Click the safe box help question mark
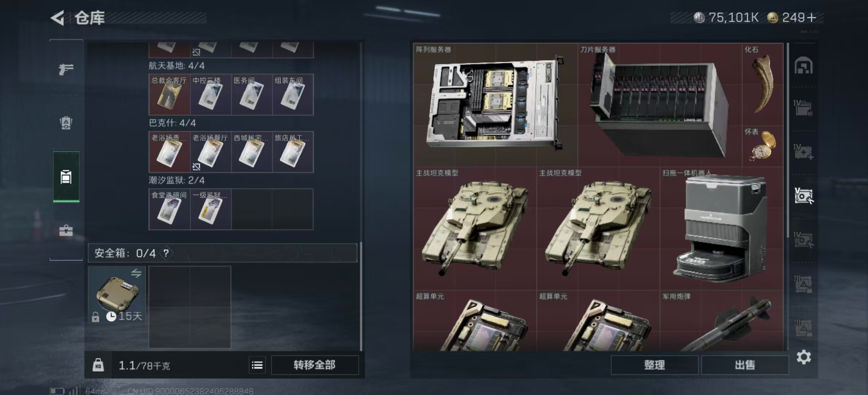Image resolution: width=868 pixels, height=395 pixels. coord(166,253)
